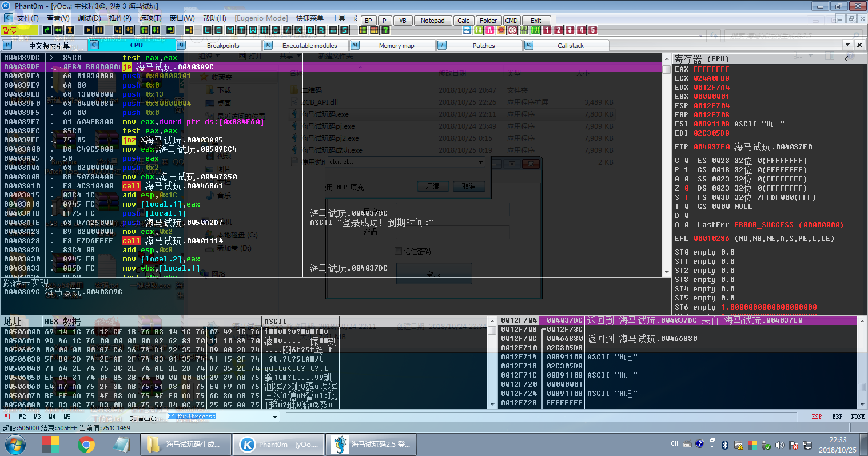The image size is (868, 456).
Task: Click the disassembly pane vertical scrollbar
Action: pyautogui.click(x=666, y=165)
